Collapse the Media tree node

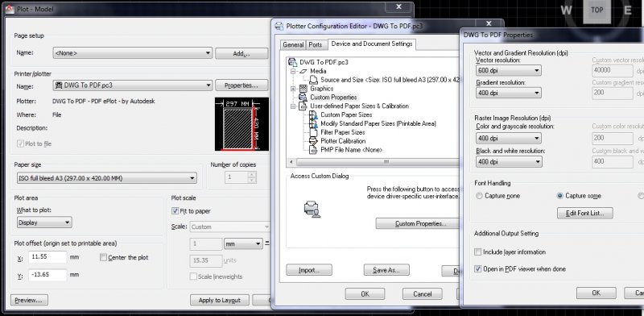[293, 71]
